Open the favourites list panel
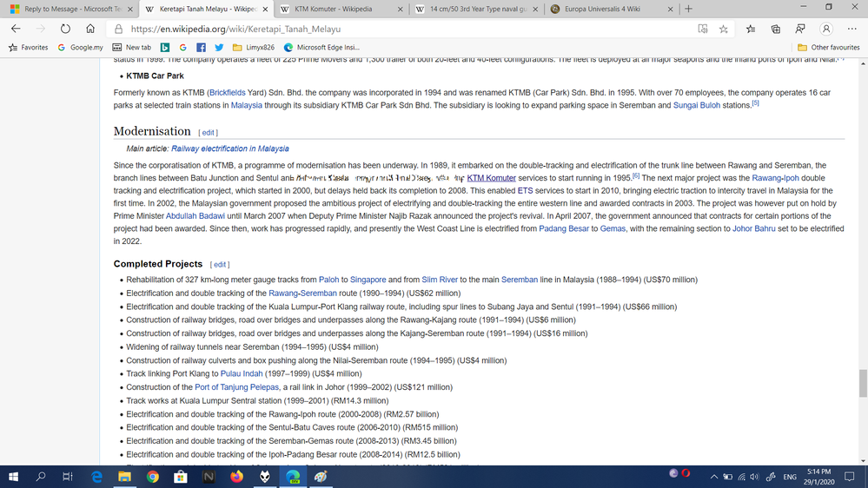 coord(751,29)
